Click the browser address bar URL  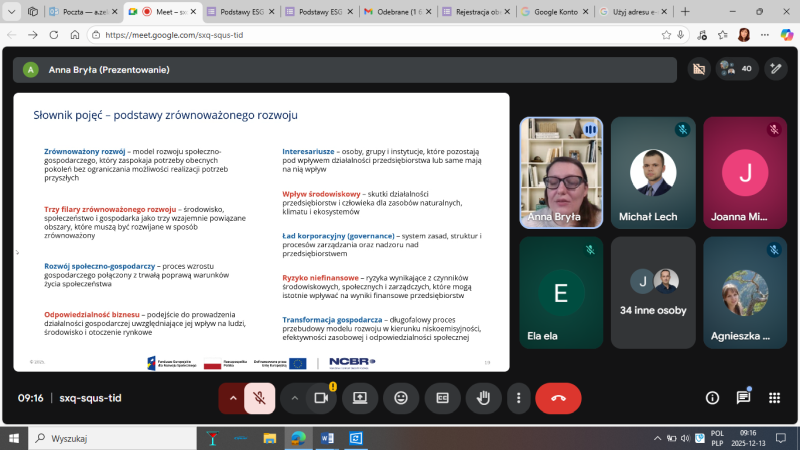point(300,34)
